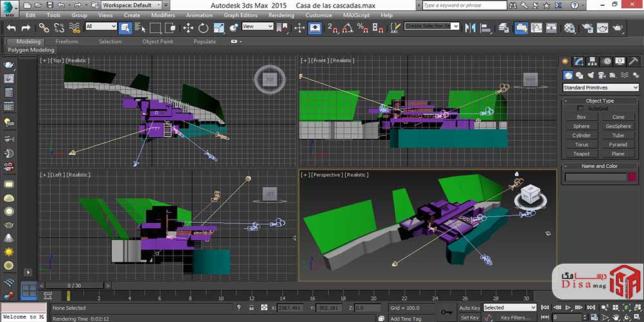Activate the Select and Rotate tool
The width and height of the screenshot is (644, 322).
point(204,28)
